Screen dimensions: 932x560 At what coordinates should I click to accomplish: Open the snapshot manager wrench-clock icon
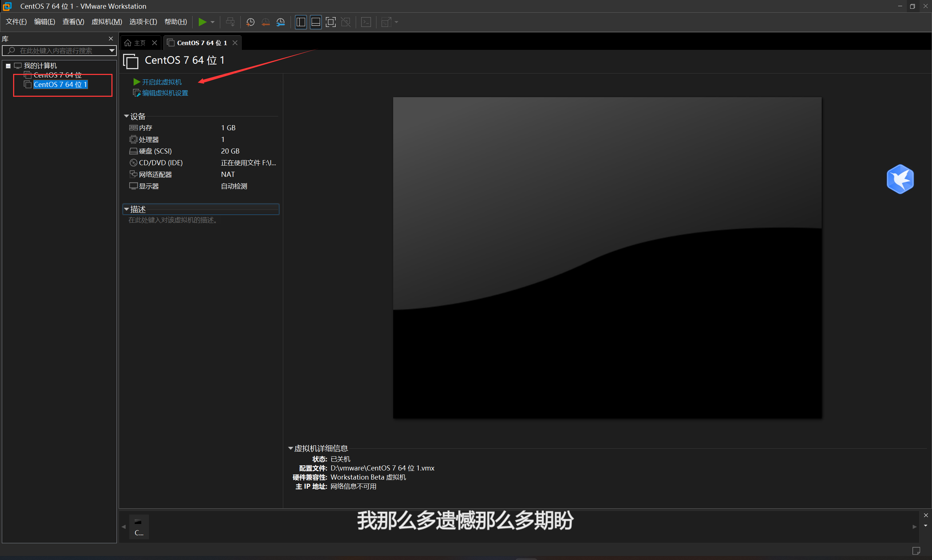pos(280,22)
